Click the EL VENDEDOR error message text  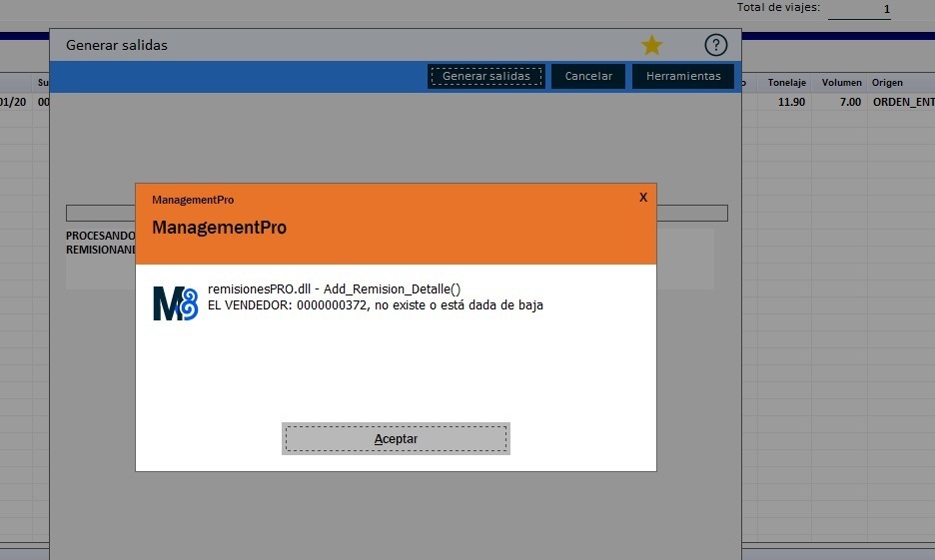tap(376, 305)
